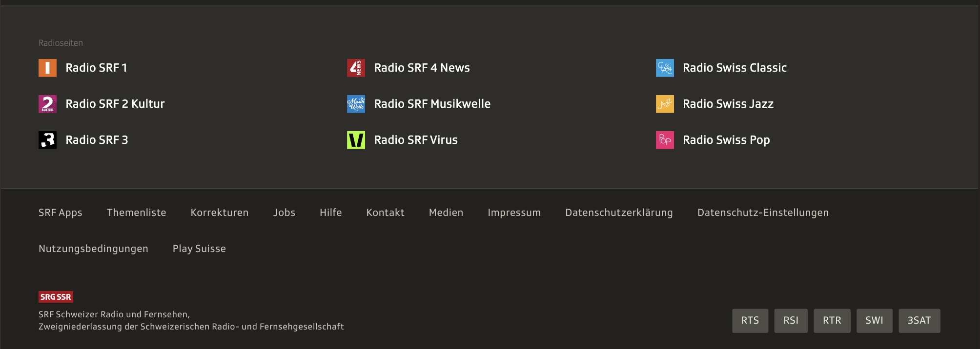Click the blue Radio Swiss Classic logo
The height and width of the screenshot is (349, 980).
tap(665, 68)
